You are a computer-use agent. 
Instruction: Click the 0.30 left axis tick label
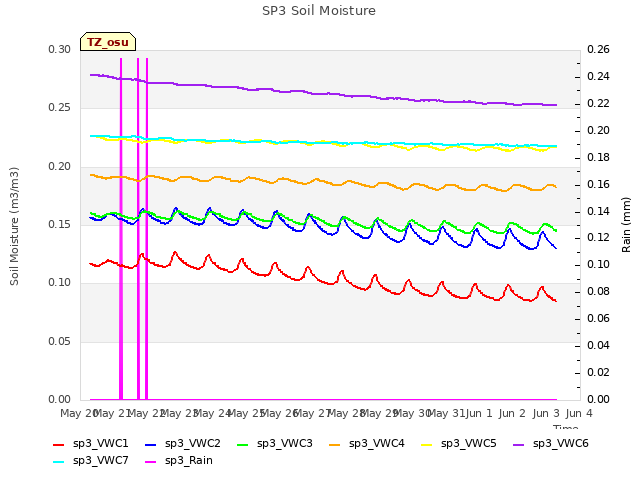(x=60, y=50)
